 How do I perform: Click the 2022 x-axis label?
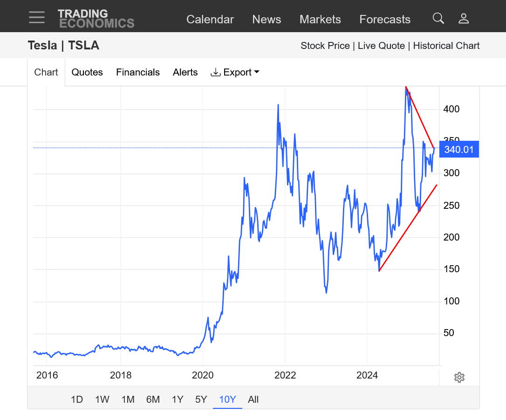pyautogui.click(x=285, y=375)
